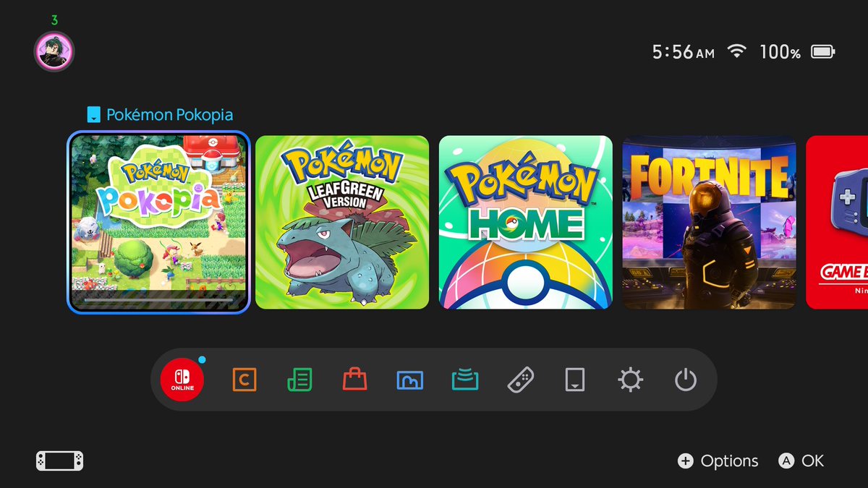Screen dimensions: 868x488
Task: Click the battery icon
Action: coord(823,51)
